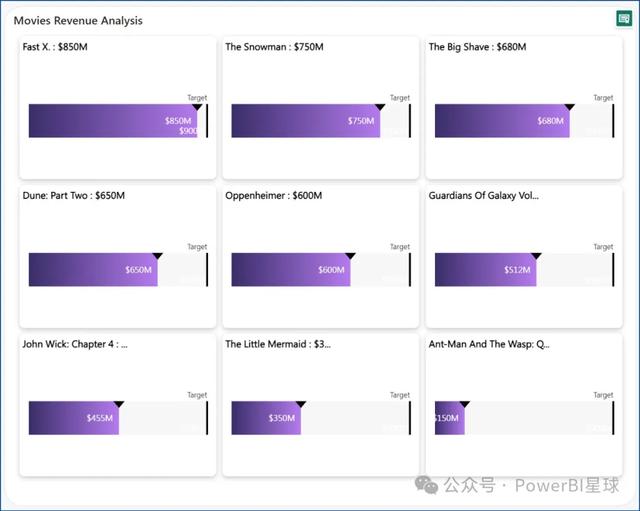Click the Fast X target triangle marker
640x511 pixels.
197,107
